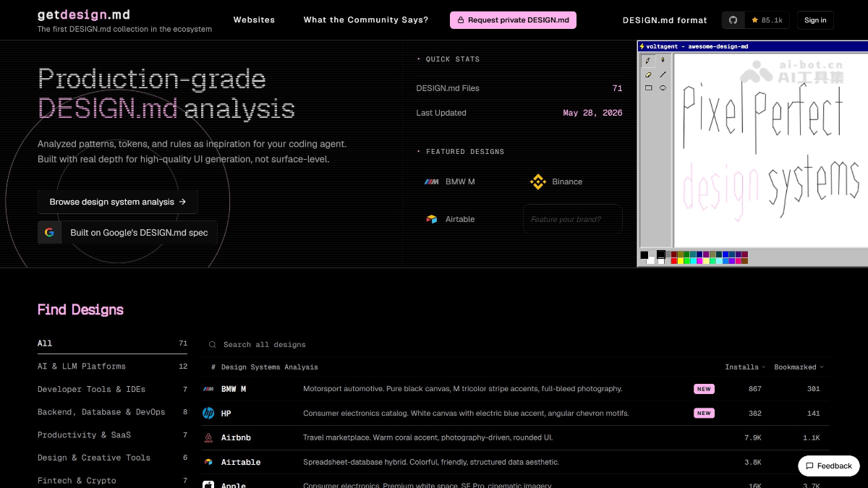Click the Last Updated date May 28, 2026

pos(592,113)
